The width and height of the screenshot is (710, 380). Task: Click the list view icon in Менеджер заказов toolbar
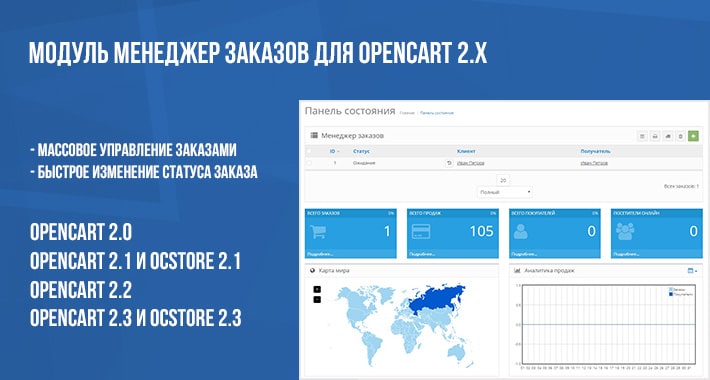[x=642, y=136]
